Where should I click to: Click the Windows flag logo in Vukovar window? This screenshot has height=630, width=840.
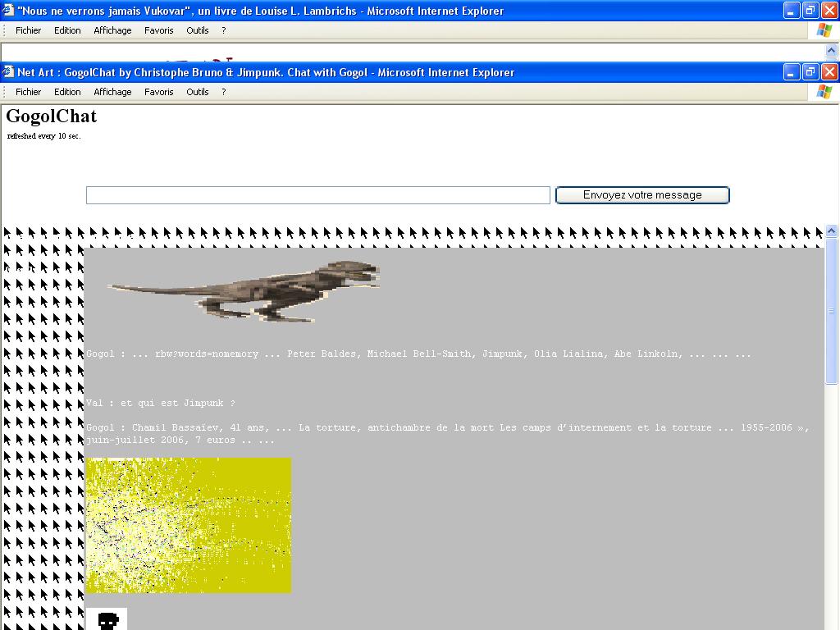click(x=824, y=30)
